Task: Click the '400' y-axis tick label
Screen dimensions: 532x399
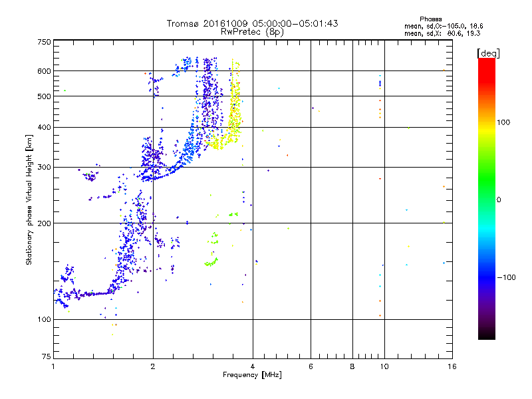Action: tap(44, 128)
